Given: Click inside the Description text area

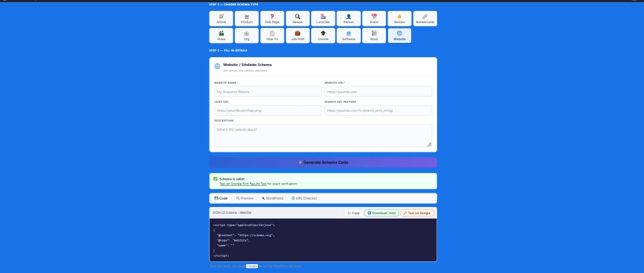Looking at the screenshot, I should pos(323,135).
